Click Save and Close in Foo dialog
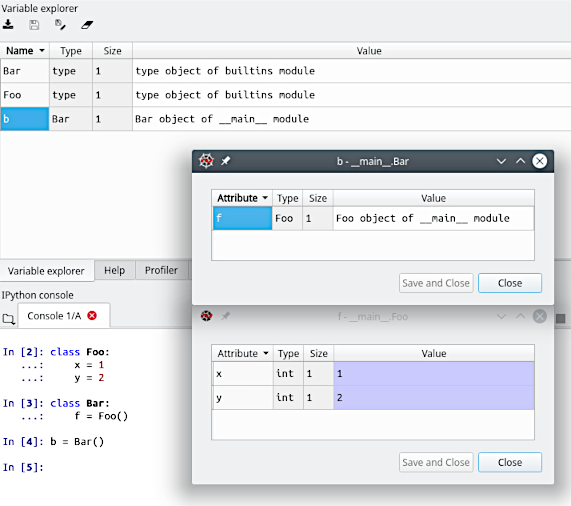The width and height of the screenshot is (571, 506). coord(436,462)
